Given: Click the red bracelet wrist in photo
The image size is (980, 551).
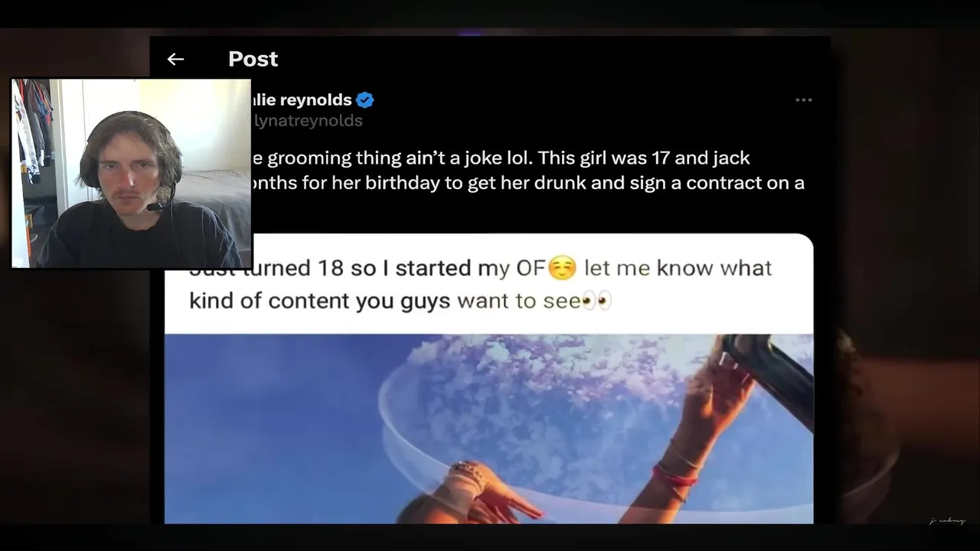Looking at the screenshot, I should coord(675,474).
